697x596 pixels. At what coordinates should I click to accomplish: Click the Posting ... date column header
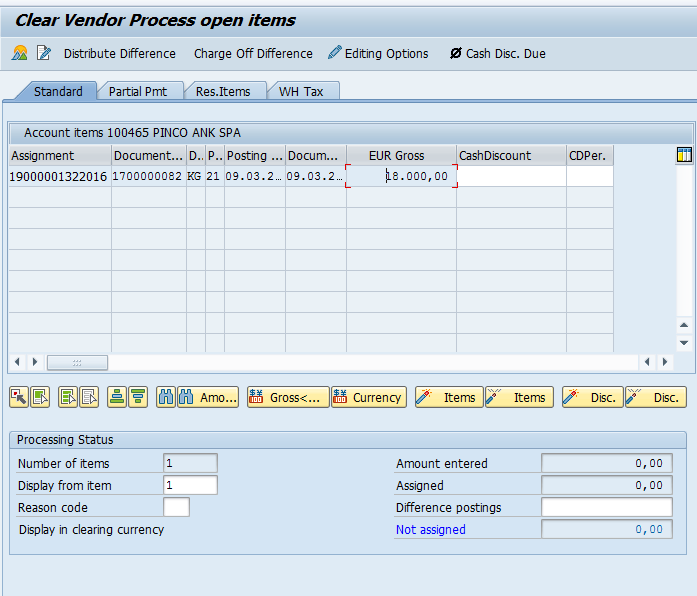(255, 156)
